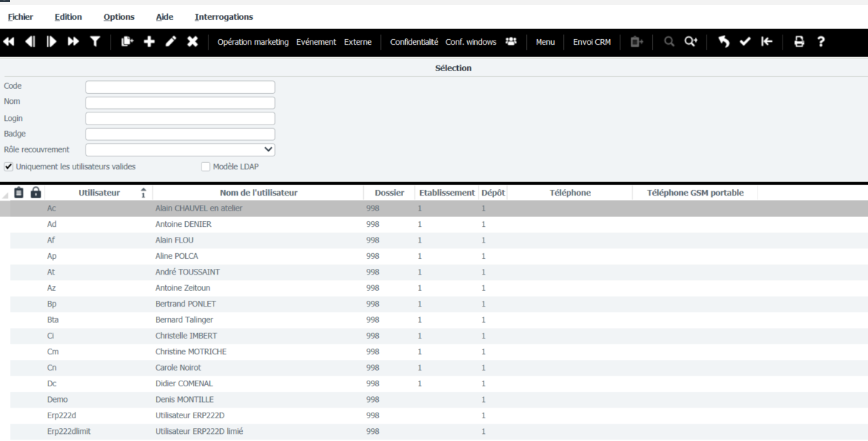Select the Alain CHAUVEL en atelier row
Viewport: 868px width, 441px height.
[x=434, y=208]
